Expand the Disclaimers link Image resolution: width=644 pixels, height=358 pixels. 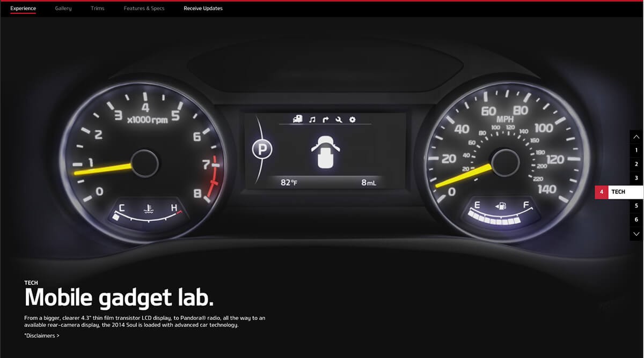pos(42,336)
